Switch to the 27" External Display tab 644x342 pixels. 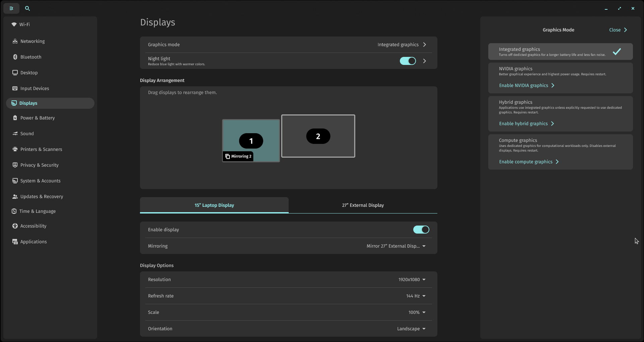point(363,205)
